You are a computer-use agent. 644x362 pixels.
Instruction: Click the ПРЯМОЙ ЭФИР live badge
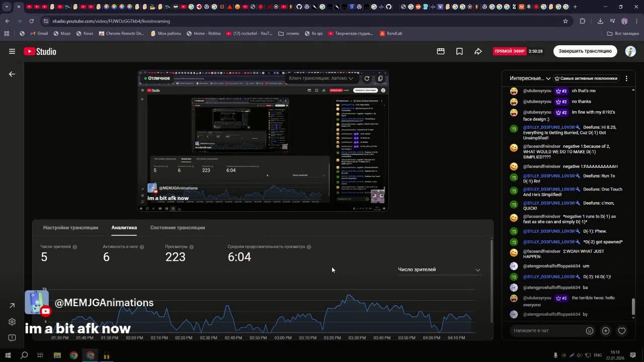click(x=510, y=51)
